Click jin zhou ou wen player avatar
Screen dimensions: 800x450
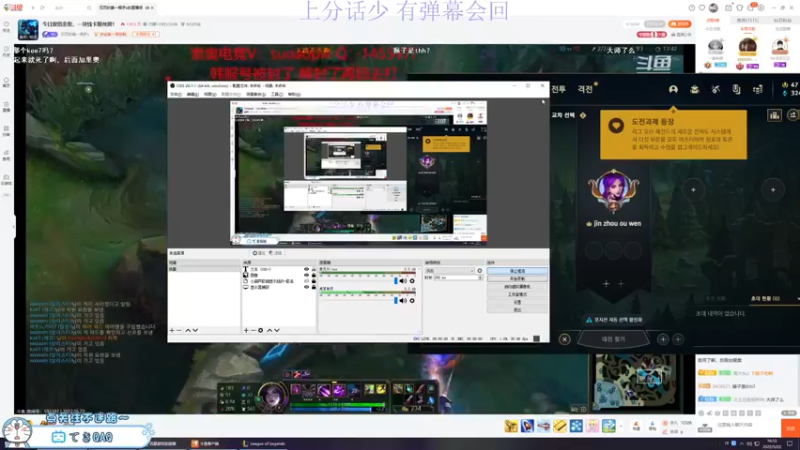click(x=613, y=191)
